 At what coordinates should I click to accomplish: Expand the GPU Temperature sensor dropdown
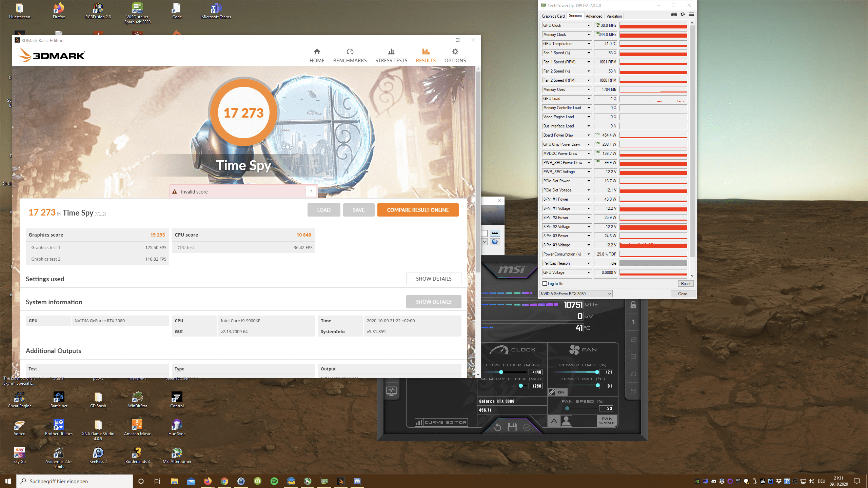[x=589, y=44]
